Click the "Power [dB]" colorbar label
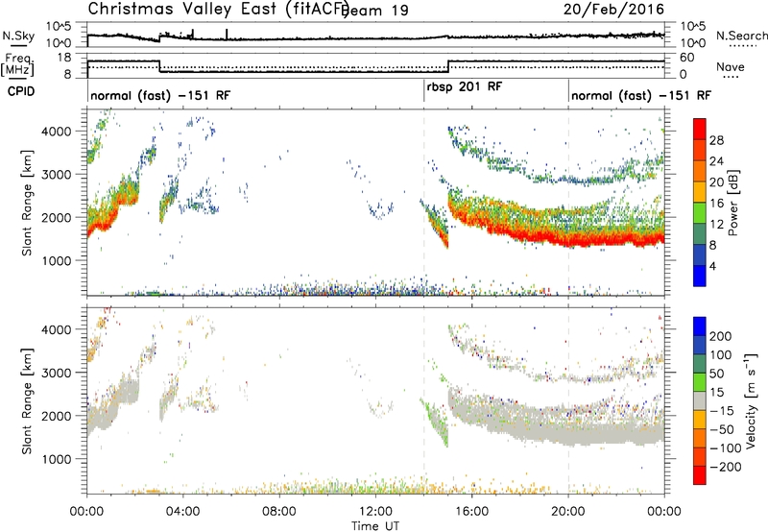Screen dimensions: 768x532 click(733, 203)
